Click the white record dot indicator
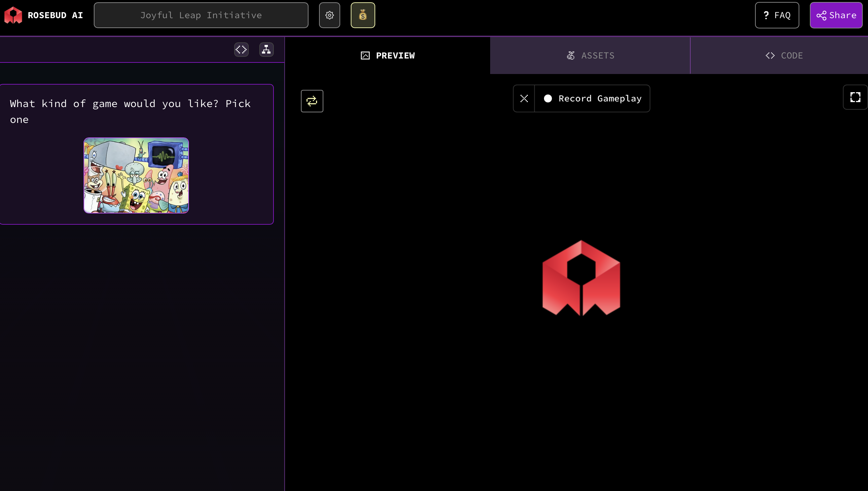This screenshot has width=868, height=491. tap(548, 98)
